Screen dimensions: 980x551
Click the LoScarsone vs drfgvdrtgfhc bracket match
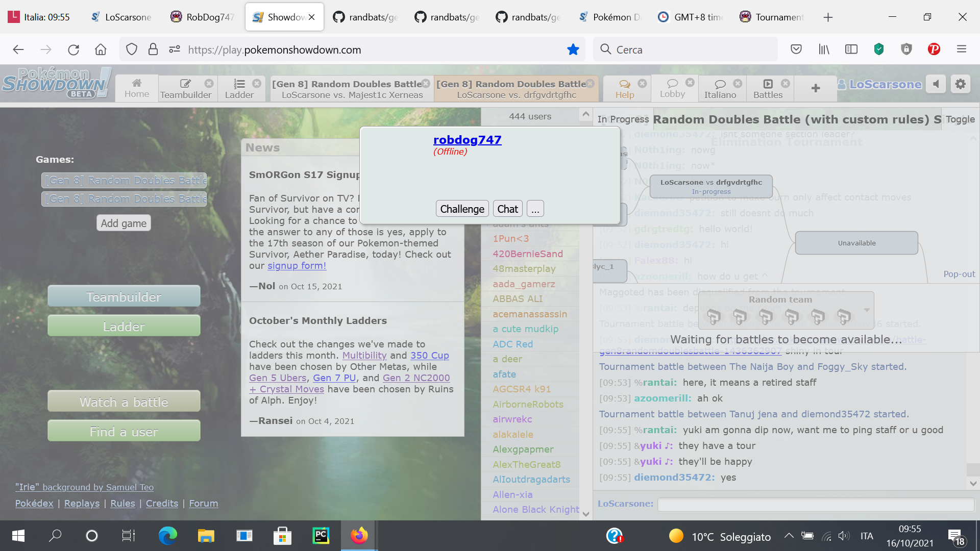pos(711,186)
